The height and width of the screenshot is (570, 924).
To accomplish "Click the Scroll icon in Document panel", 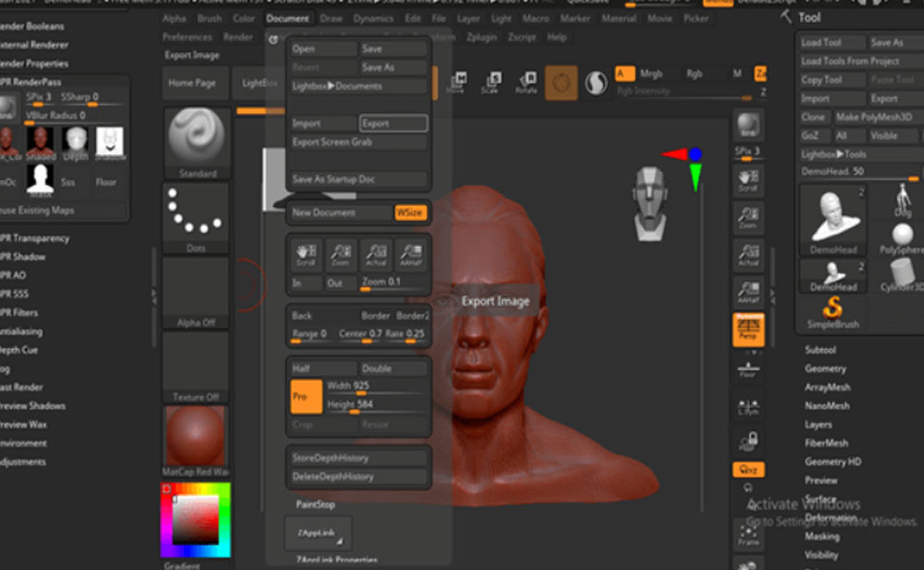I will (305, 254).
